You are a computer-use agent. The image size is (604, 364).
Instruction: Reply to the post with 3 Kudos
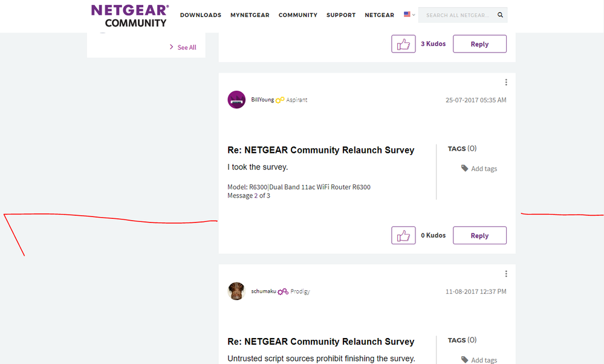(479, 44)
